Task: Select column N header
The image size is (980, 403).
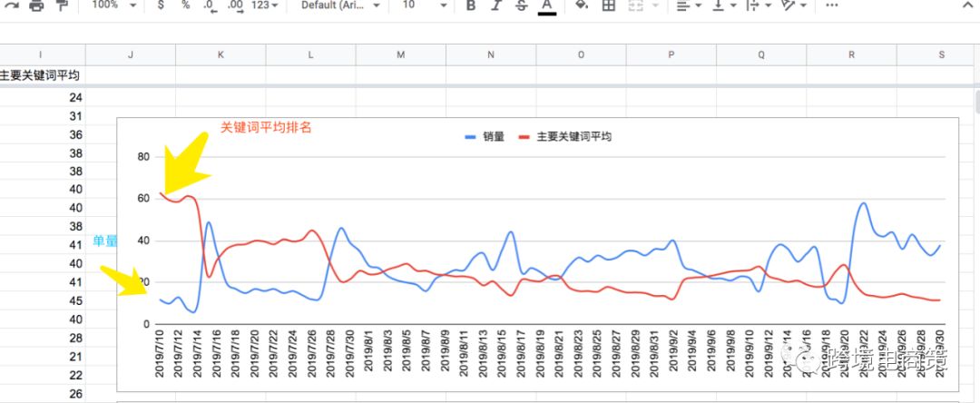Action: pos(491,55)
